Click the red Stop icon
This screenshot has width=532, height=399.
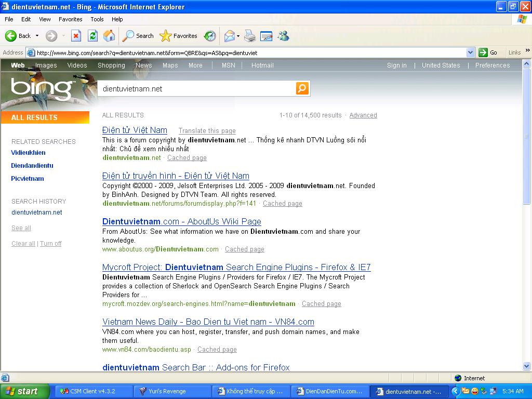point(76,36)
